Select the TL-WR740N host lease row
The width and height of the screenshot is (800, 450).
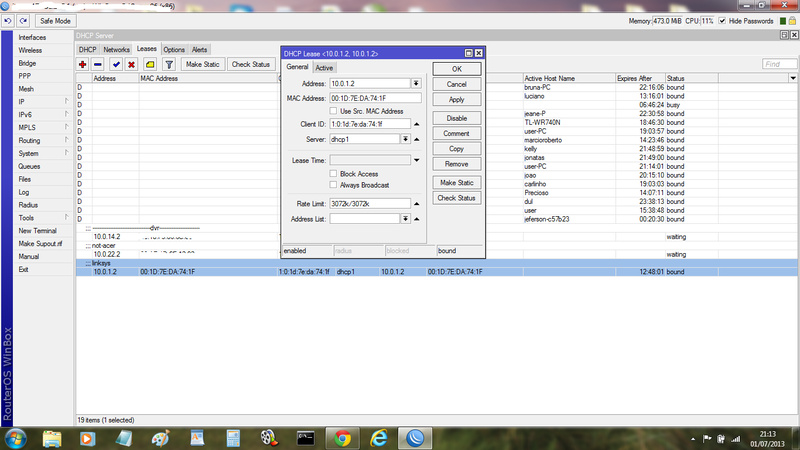pos(437,122)
